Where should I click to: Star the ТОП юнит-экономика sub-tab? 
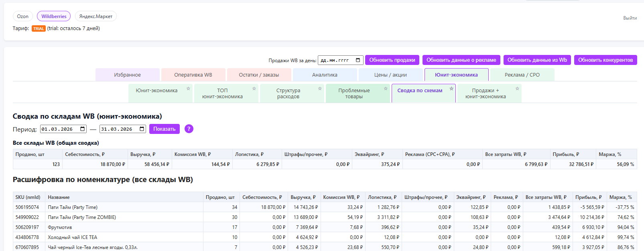click(254, 89)
